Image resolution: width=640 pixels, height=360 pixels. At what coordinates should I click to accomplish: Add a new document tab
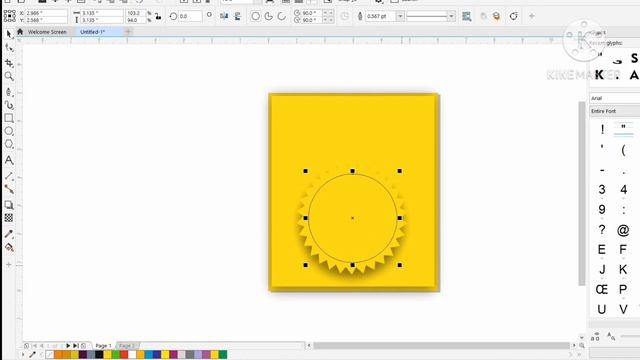click(x=128, y=31)
